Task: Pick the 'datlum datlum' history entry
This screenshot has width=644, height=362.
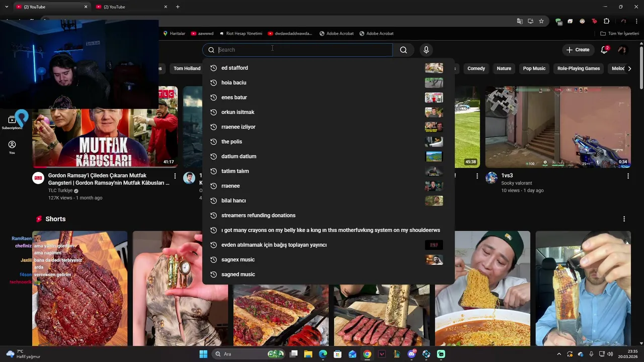Action: pos(328,156)
